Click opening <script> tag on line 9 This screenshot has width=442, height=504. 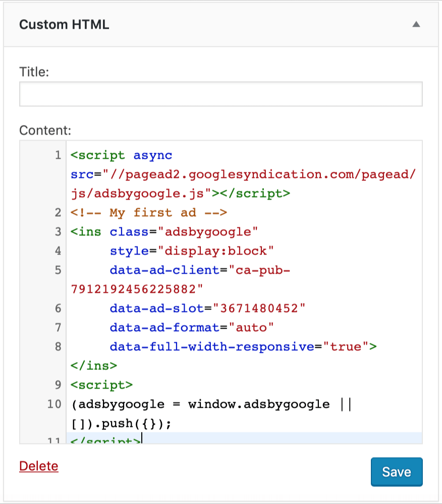101,385
